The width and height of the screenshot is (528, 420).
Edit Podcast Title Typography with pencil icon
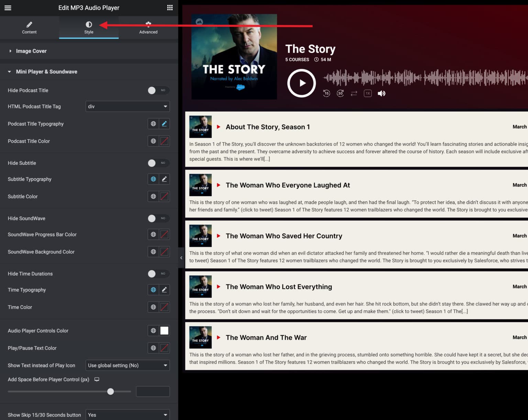[164, 124]
